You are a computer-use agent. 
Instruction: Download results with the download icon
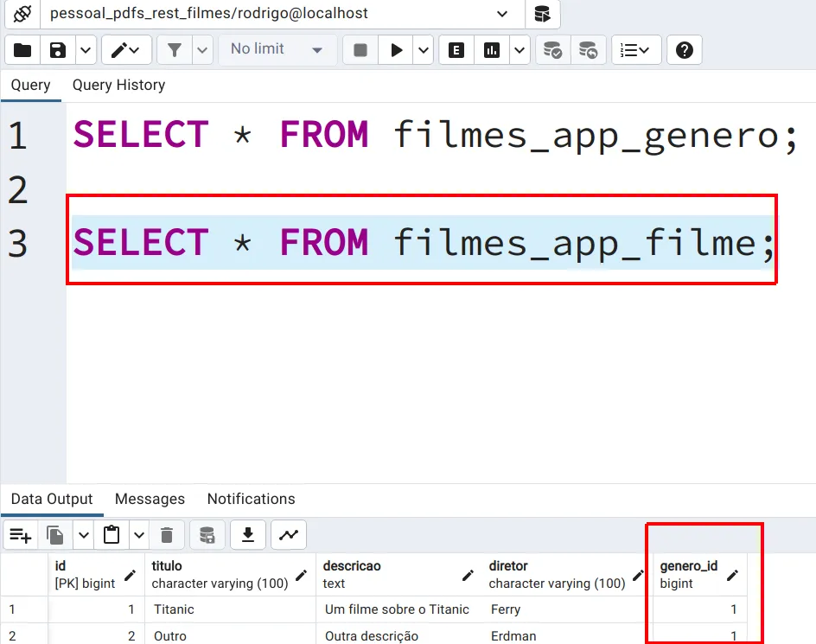248,535
